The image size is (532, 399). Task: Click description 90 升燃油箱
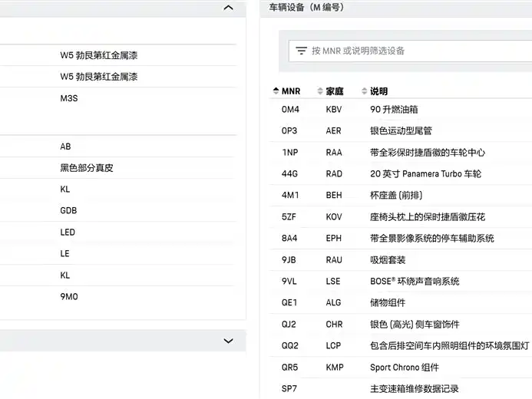[394, 110]
